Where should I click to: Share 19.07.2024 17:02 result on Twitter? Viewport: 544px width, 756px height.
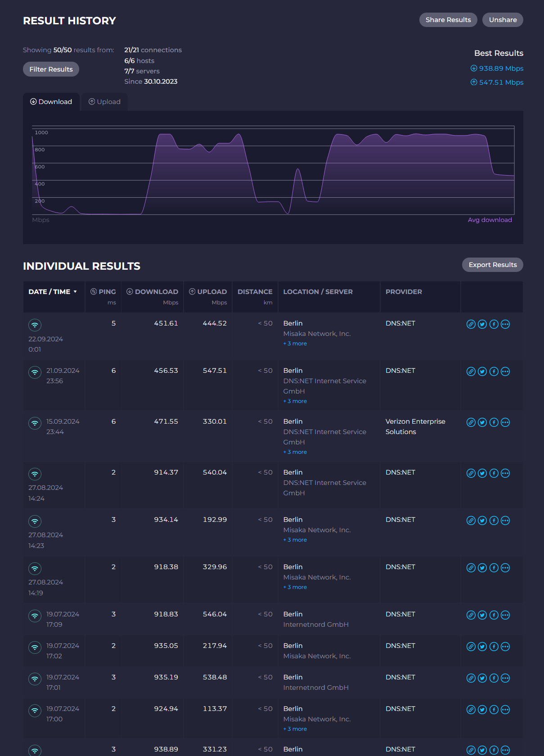pos(482,647)
